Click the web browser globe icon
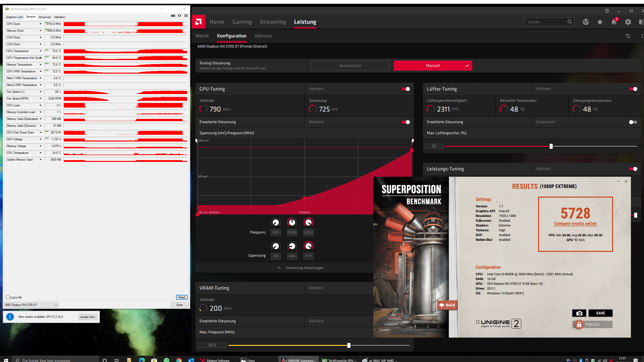The height and width of the screenshot is (362, 644). pos(586,22)
